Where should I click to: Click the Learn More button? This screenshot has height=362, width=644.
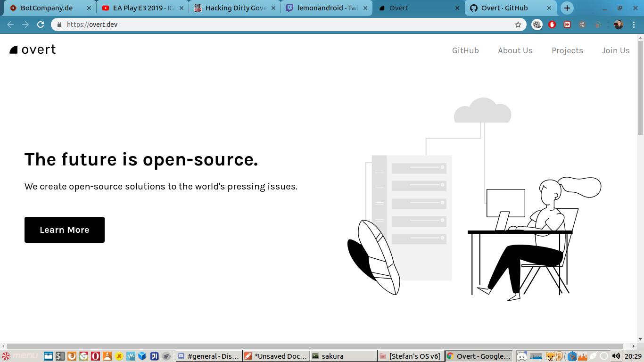tap(65, 230)
